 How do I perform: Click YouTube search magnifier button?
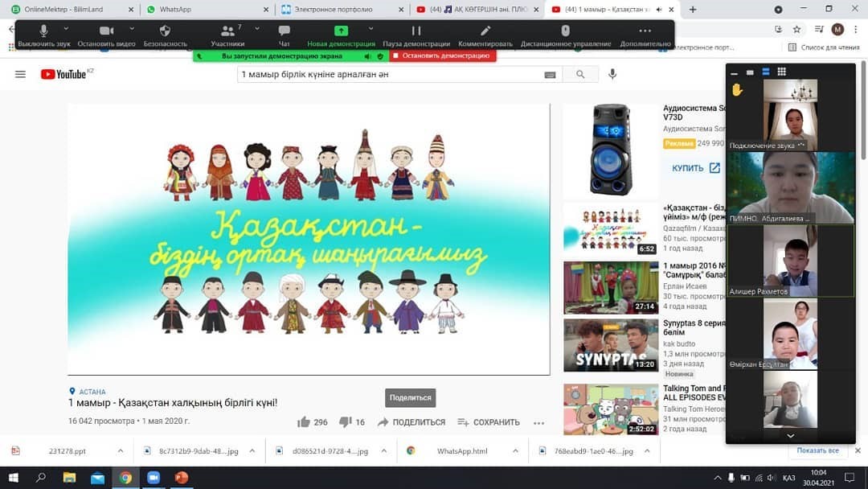pos(580,74)
